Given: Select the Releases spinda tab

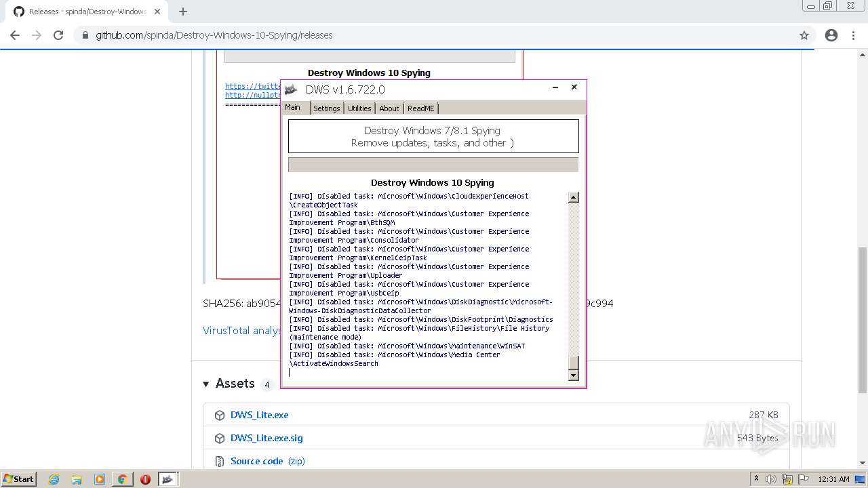Looking at the screenshot, I should pyautogui.click(x=87, y=12).
